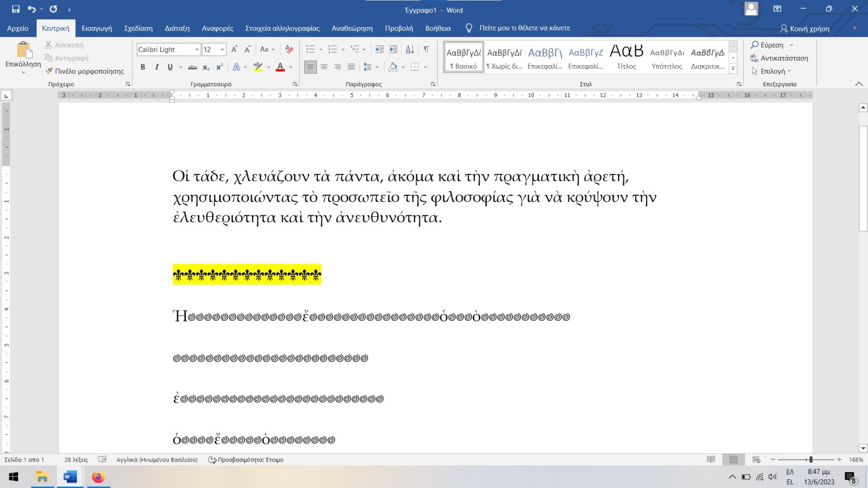Toggle bold formatting

143,67
